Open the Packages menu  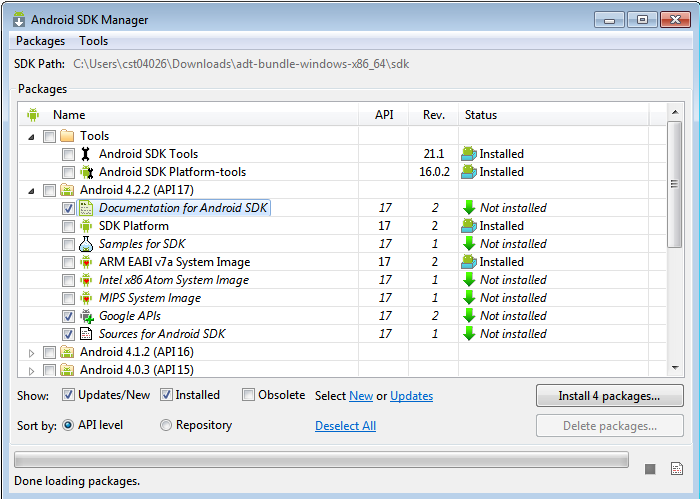[41, 41]
